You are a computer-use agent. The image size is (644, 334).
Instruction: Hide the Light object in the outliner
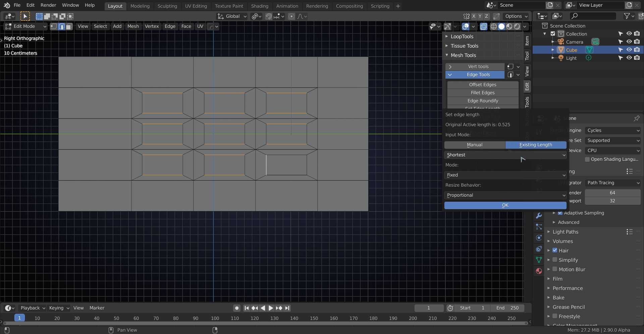[x=629, y=58]
